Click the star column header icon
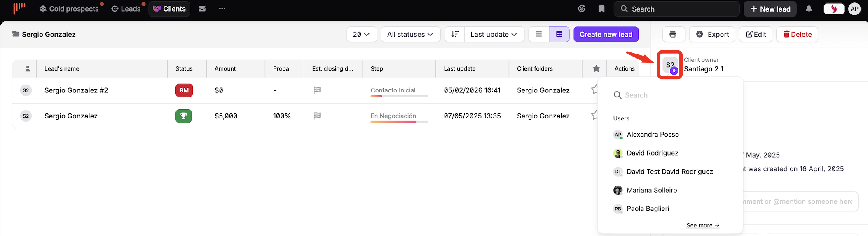 [596, 68]
